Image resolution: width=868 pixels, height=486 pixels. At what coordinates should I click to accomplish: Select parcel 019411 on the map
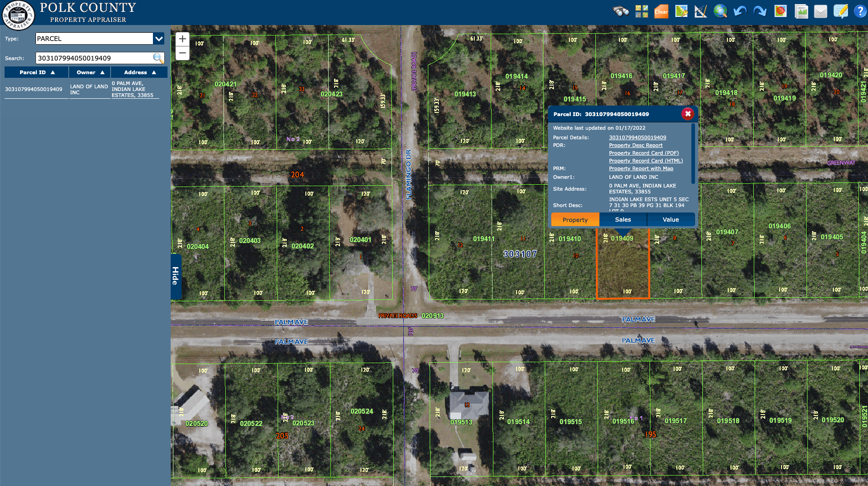click(x=483, y=239)
